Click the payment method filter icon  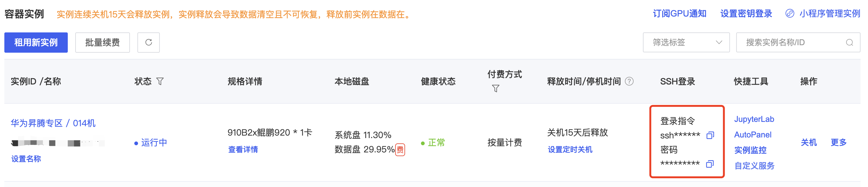495,89
